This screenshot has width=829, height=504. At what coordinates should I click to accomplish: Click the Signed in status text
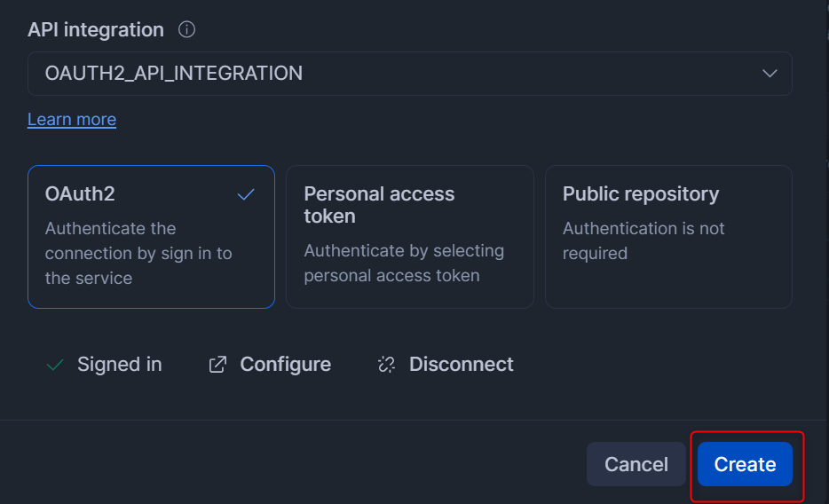[x=119, y=365]
